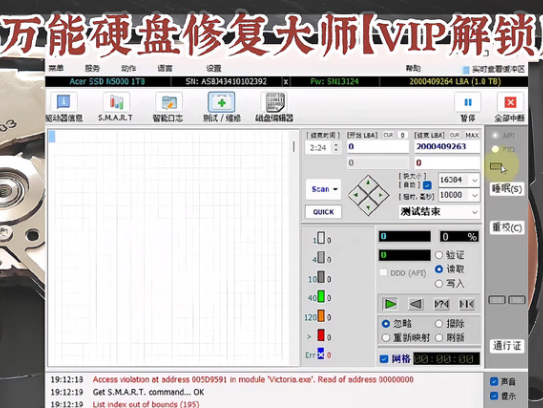
Task: Click the 'List index out of bounds (195)' log line
Action: (x=146, y=404)
